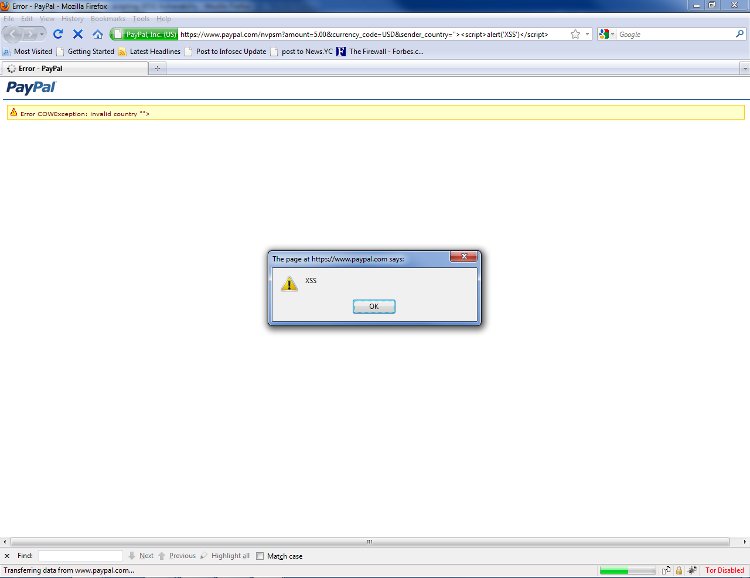Open the Getting Started bookmark

click(86, 51)
